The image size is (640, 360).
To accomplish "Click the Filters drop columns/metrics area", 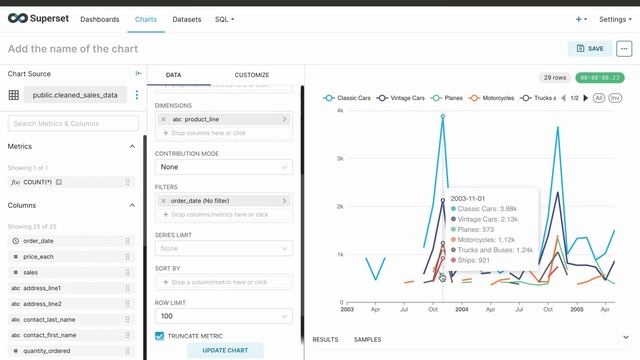I will [224, 214].
